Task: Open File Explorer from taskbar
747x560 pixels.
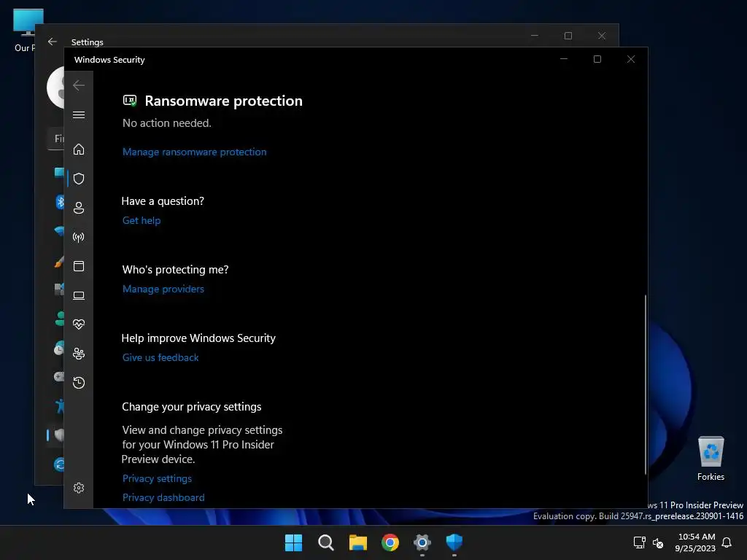Action: [x=357, y=542]
